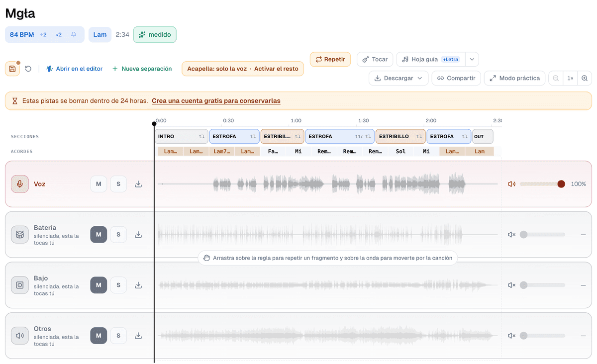Download the Bajo track
Viewport: 597px width, 364px height.
click(x=138, y=285)
